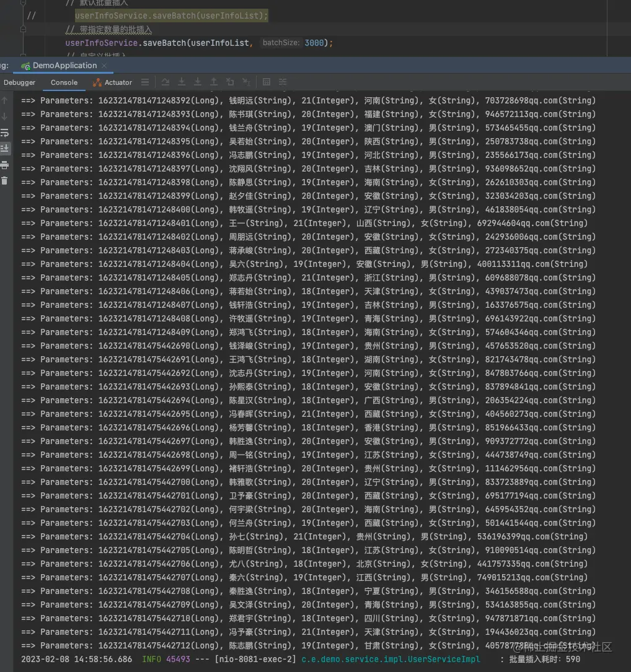Image resolution: width=631 pixels, height=672 pixels.
Task: Open the layout settings hamburger icon
Action: (x=145, y=82)
